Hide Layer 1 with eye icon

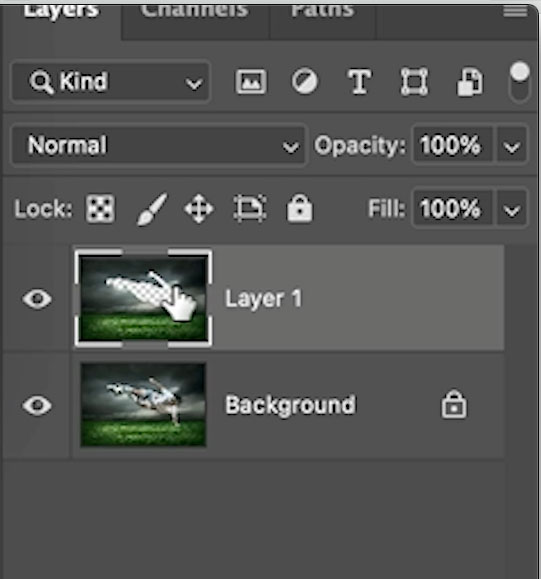coord(37,299)
